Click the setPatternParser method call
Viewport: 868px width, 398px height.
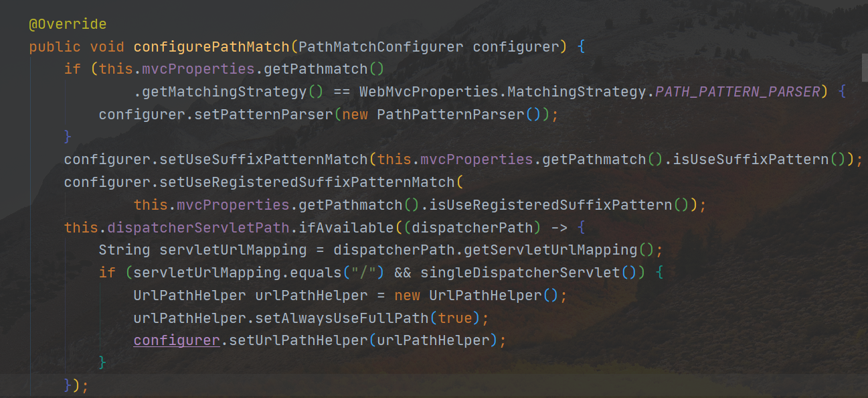263,115
